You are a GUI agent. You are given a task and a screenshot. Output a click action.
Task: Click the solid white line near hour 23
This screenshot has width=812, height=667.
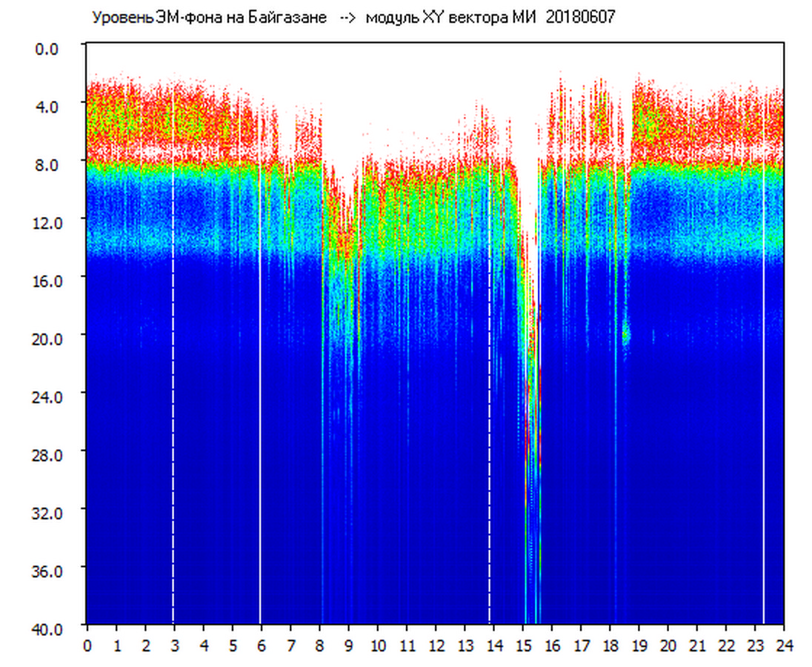(763, 371)
